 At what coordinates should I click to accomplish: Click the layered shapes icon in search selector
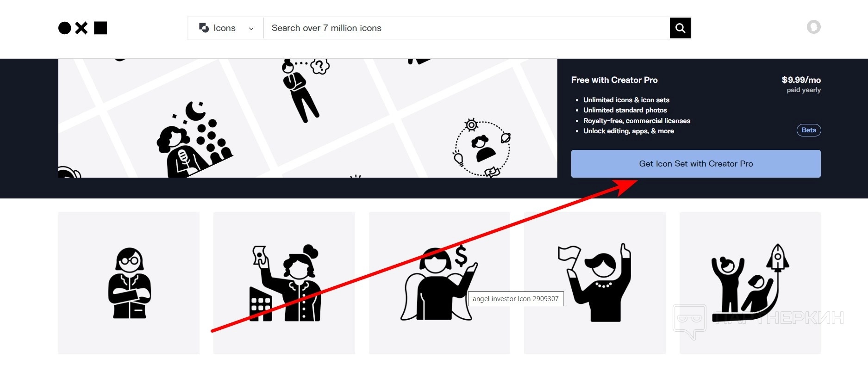(x=204, y=28)
